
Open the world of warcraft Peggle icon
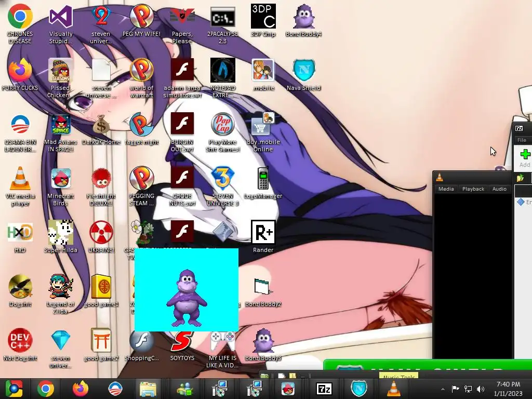coord(141,70)
